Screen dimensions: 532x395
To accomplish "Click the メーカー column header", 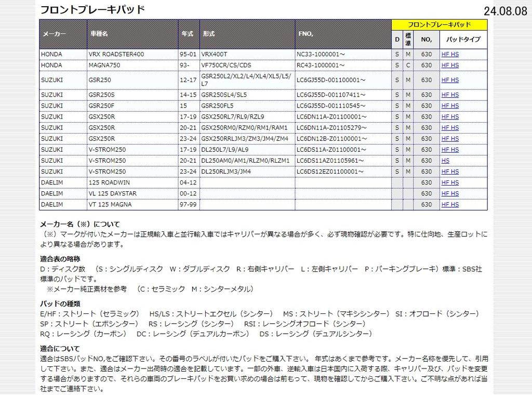I will click(54, 34).
